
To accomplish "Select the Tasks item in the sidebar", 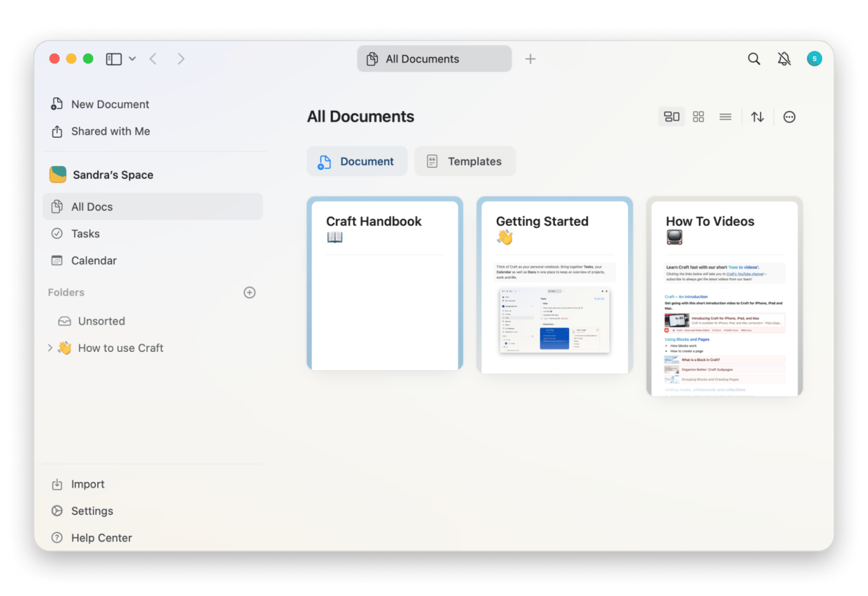I will (x=86, y=234).
